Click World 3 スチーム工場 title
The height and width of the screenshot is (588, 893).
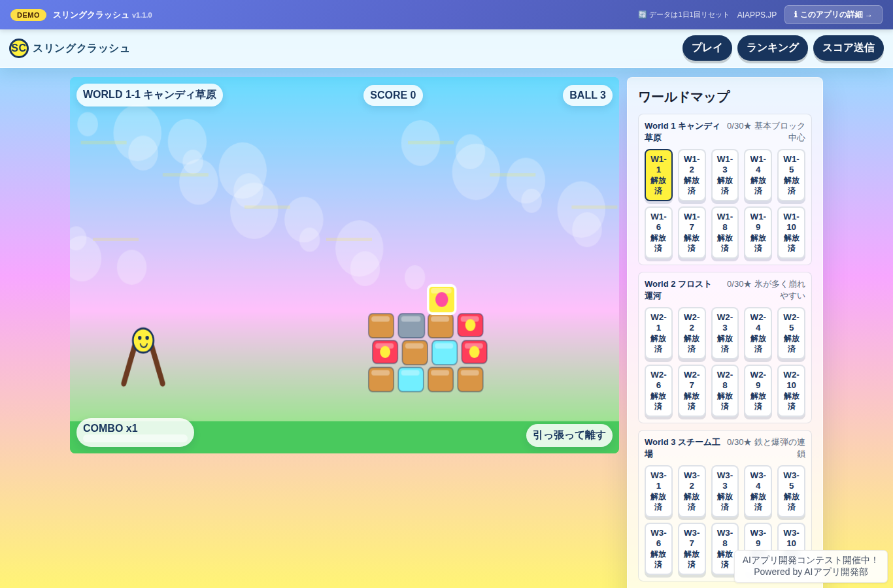click(x=682, y=448)
